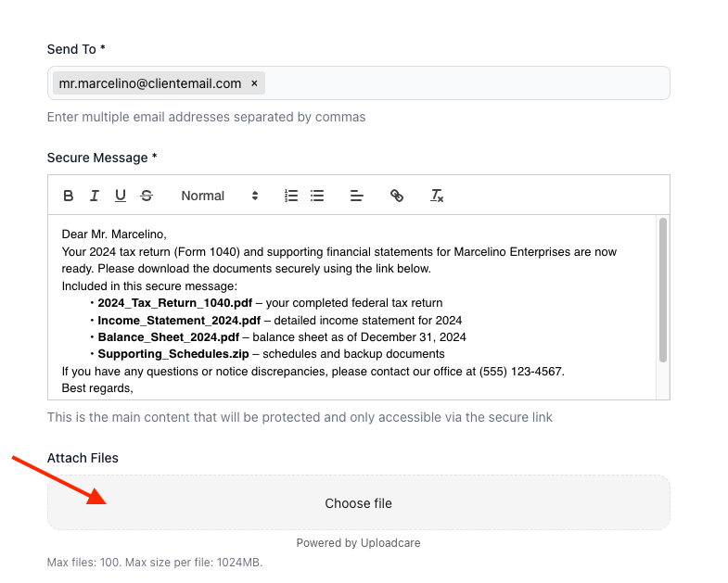Viewport: 728px width, 583px height.
Task: Click the Powered by Uploadcare link
Action: click(x=358, y=543)
